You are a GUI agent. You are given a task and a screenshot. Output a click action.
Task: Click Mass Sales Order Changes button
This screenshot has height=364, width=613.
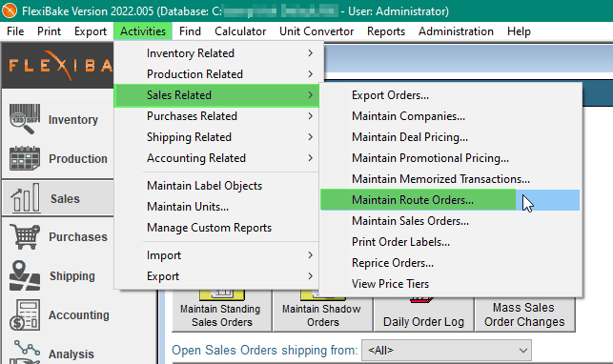pos(524,314)
